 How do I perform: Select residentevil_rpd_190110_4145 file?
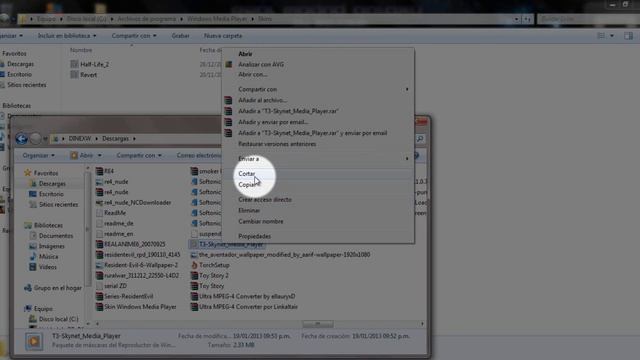pos(138,255)
